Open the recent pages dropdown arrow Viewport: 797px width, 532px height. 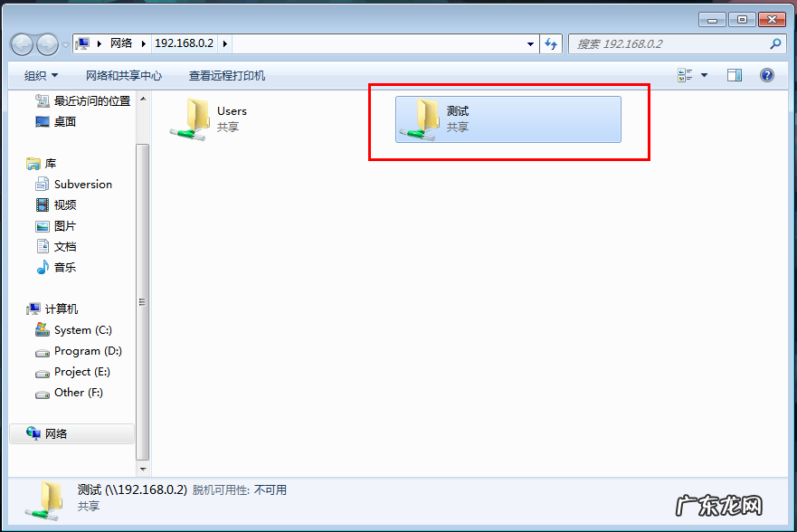(65, 45)
